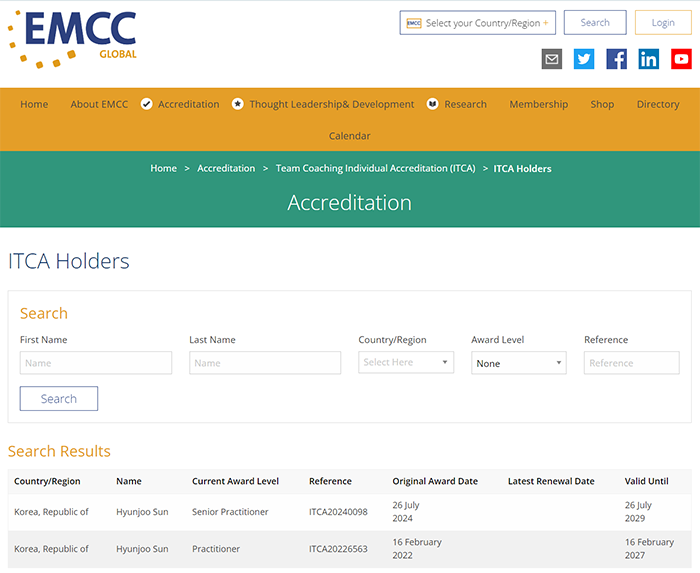This screenshot has width=700, height=573.
Task: Click the Search Results heading
Action: coord(59,451)
